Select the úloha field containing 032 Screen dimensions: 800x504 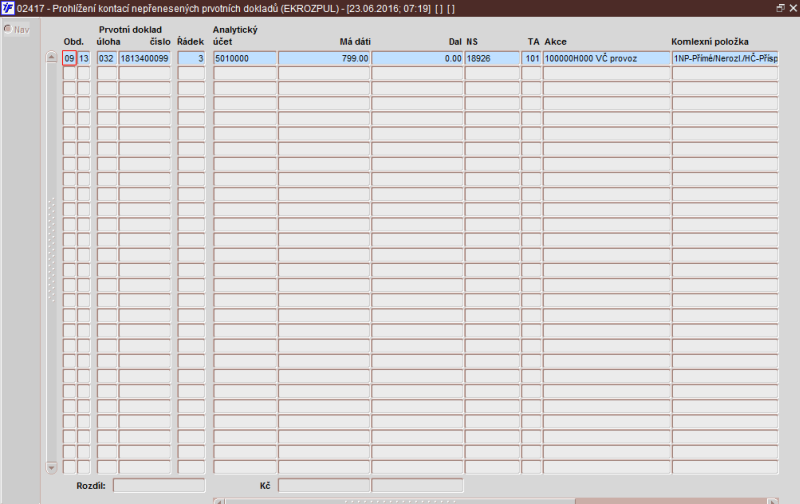pyautogui.click(x=107, y=58)
